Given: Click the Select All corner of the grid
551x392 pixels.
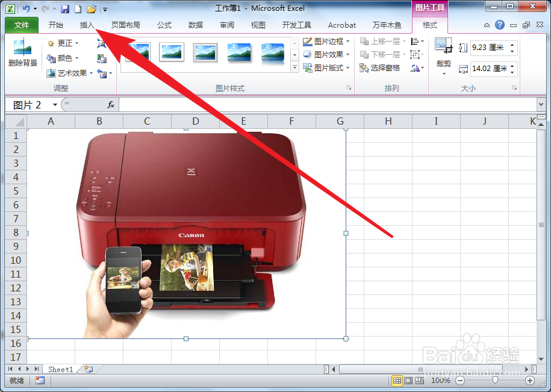Looking at the screenshot, I should 16,122.
